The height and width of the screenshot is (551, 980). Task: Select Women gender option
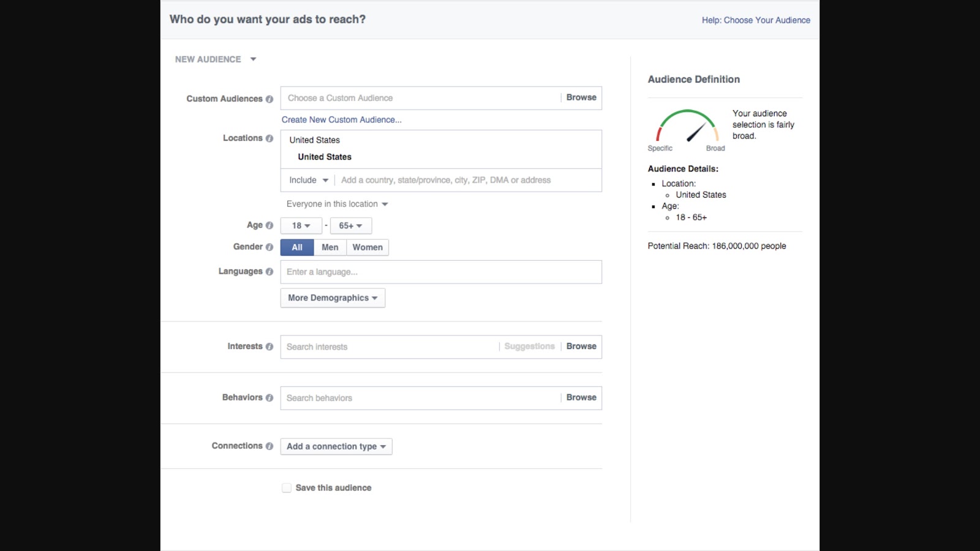click(367, 247)
